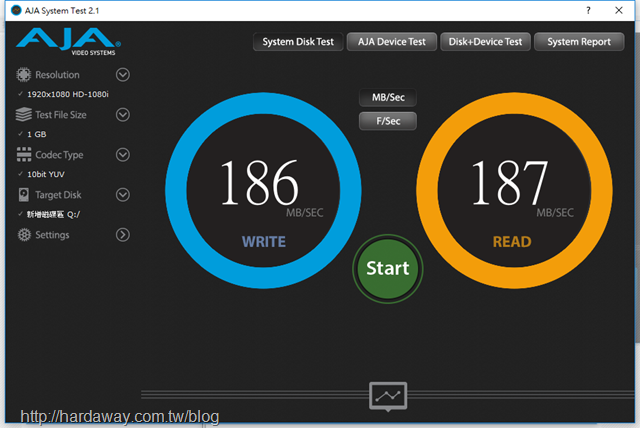Close the AJA System Test window

(619, 11)
